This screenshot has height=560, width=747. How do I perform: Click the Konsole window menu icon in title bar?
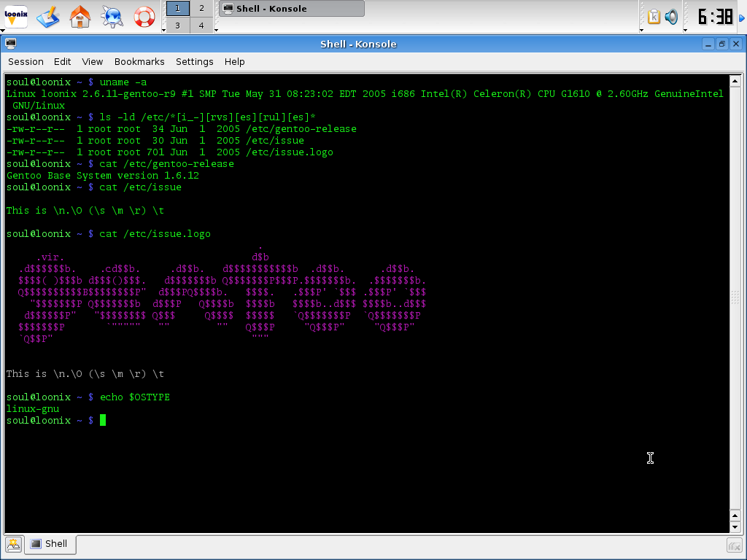pyautogui.click(x=11, y=44)
